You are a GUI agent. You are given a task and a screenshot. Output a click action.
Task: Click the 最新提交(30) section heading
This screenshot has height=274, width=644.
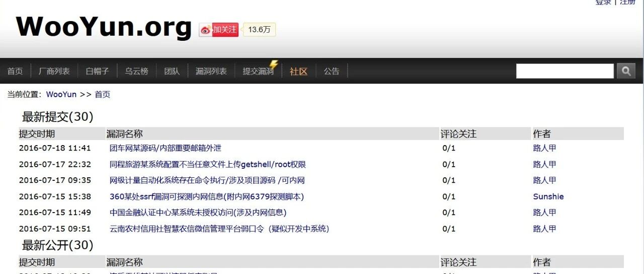pos(57,117)
